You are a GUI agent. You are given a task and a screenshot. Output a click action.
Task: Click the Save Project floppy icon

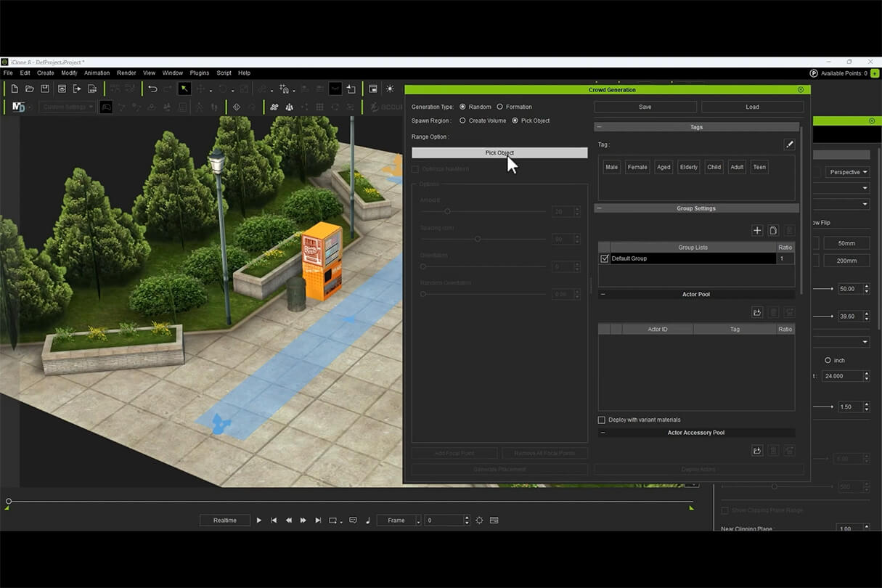click(45, 89)
